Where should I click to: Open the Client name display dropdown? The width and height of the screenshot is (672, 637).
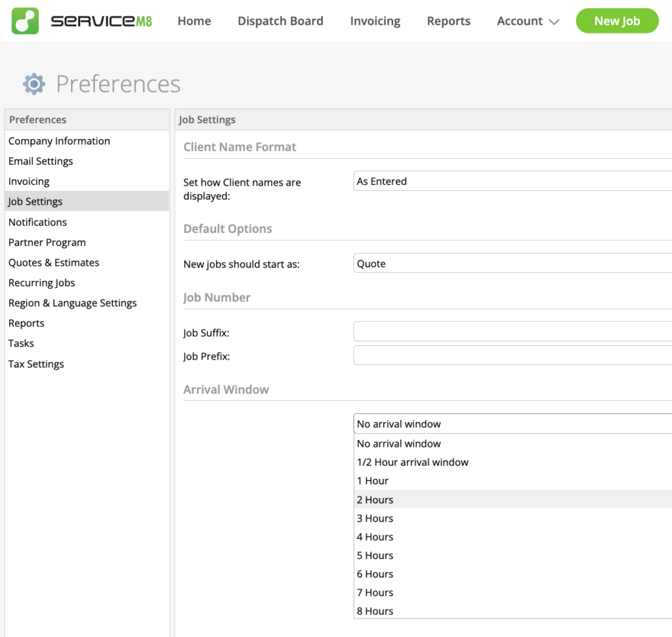pos(512,181)
